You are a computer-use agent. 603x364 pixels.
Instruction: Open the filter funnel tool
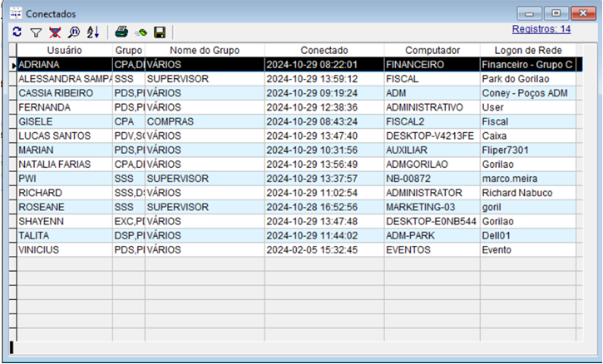pyautogui.click(x=36, y=32)
